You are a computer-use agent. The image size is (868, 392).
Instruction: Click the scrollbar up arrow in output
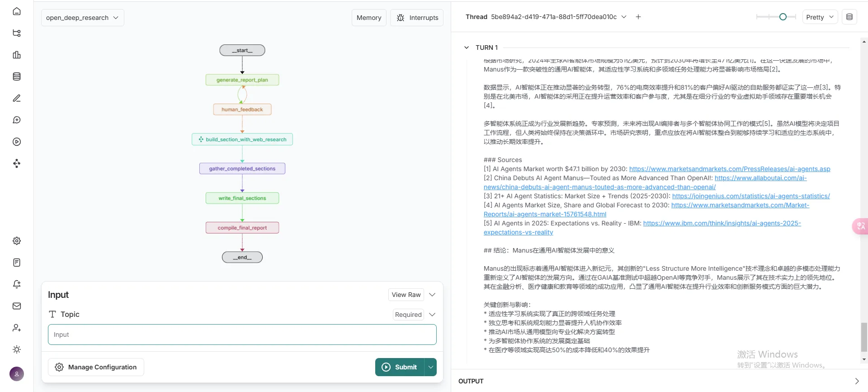click(x=864, y=42)
